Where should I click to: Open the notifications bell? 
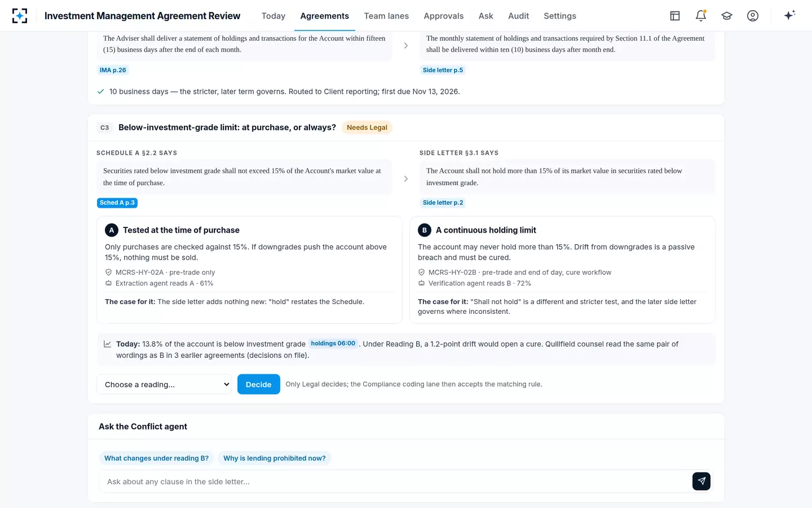(x=701, y=16)
